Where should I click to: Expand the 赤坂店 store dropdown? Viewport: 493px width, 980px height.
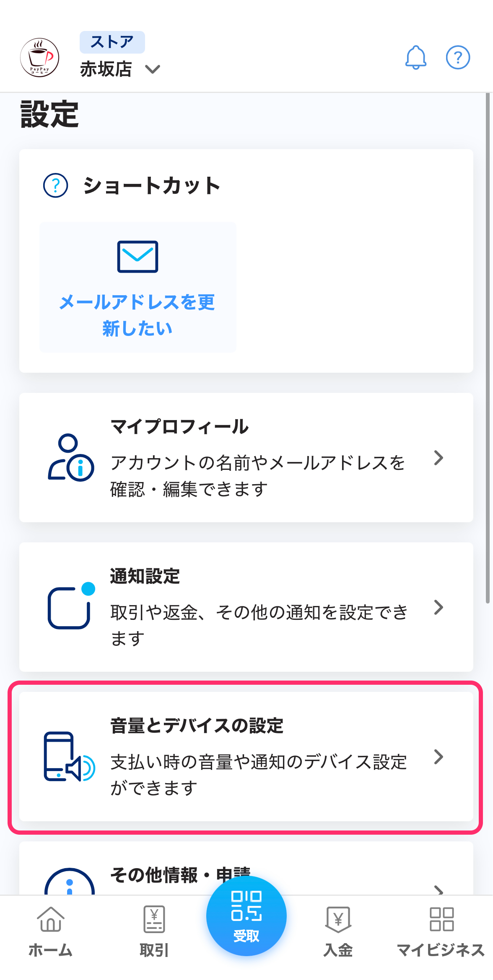153,69
